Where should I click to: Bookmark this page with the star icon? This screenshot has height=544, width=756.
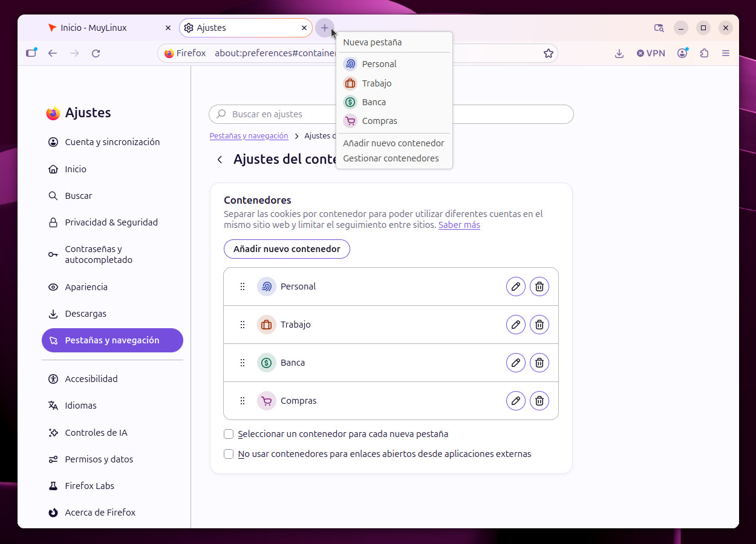pyautogui.click(x=549, y=53)
